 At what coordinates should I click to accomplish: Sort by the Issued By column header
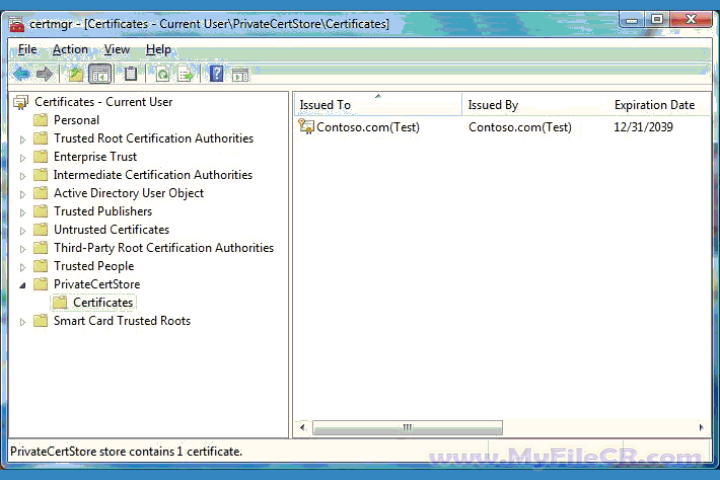point(534,105)
